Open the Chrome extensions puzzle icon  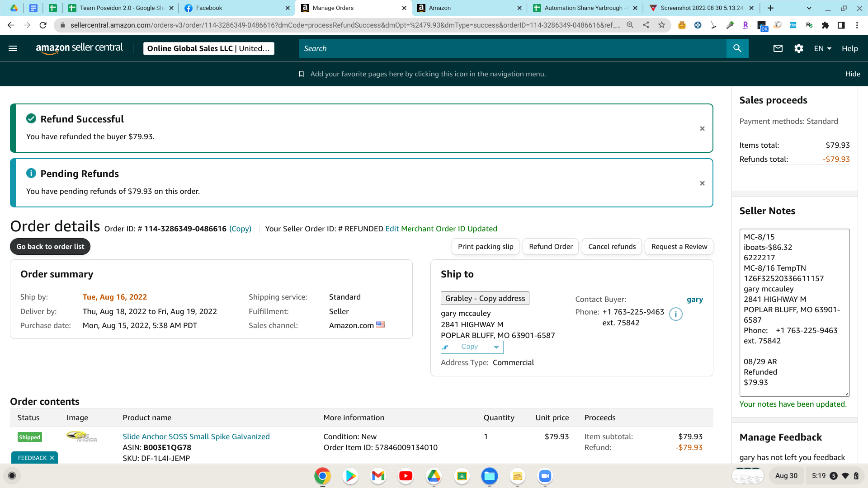[826, 25]
